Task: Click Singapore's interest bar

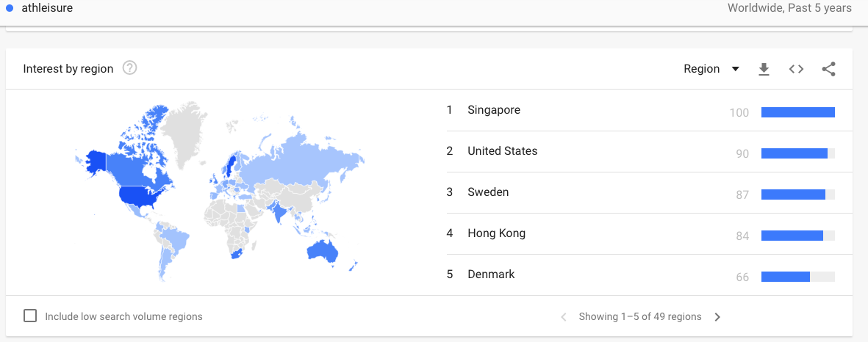Action: (x=797, y=112)
